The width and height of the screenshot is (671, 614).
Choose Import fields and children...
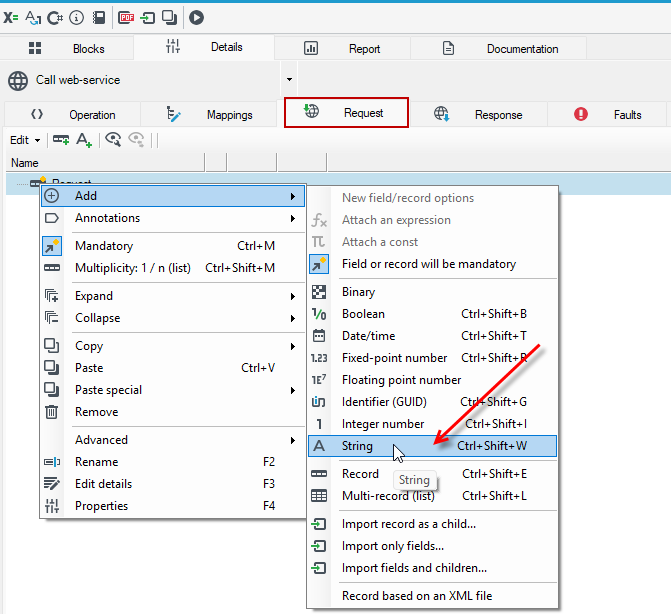(432, 568)
